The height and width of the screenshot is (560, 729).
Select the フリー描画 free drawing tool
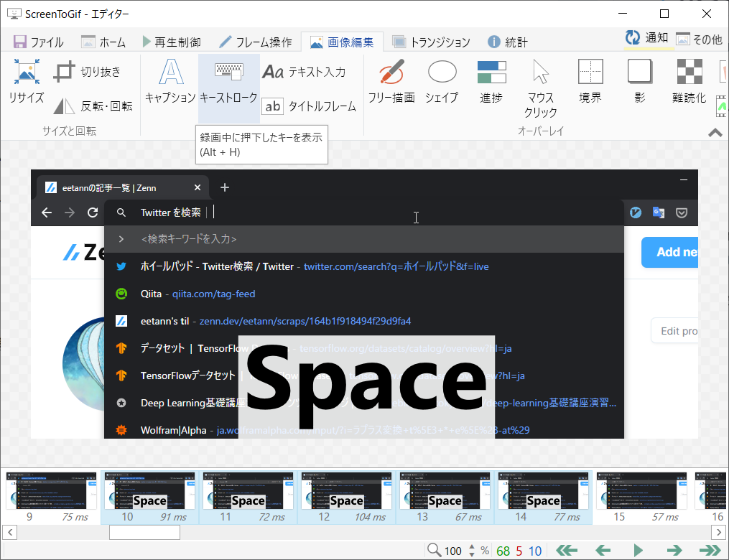391,80
